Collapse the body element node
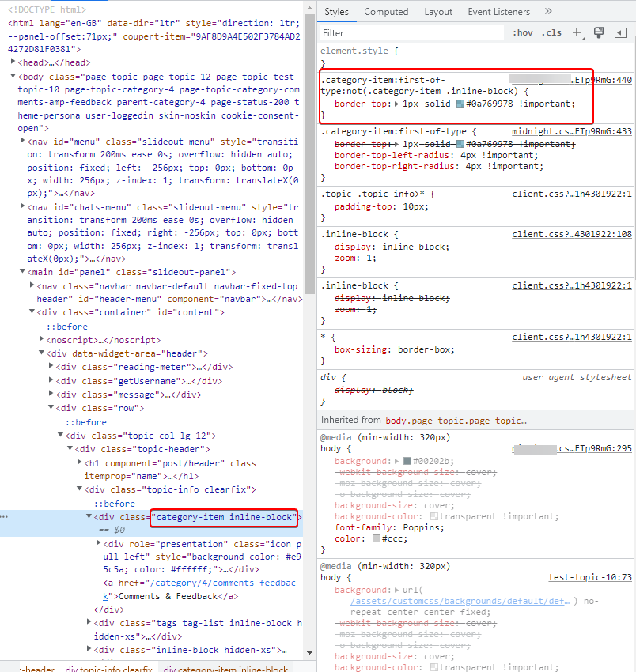This screenshot has height=672, width=636. click(13, 76)
